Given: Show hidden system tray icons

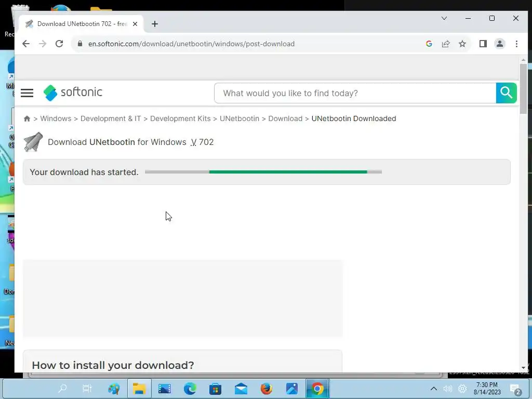Looking at the screenshot, I should (x=434, y=389).
